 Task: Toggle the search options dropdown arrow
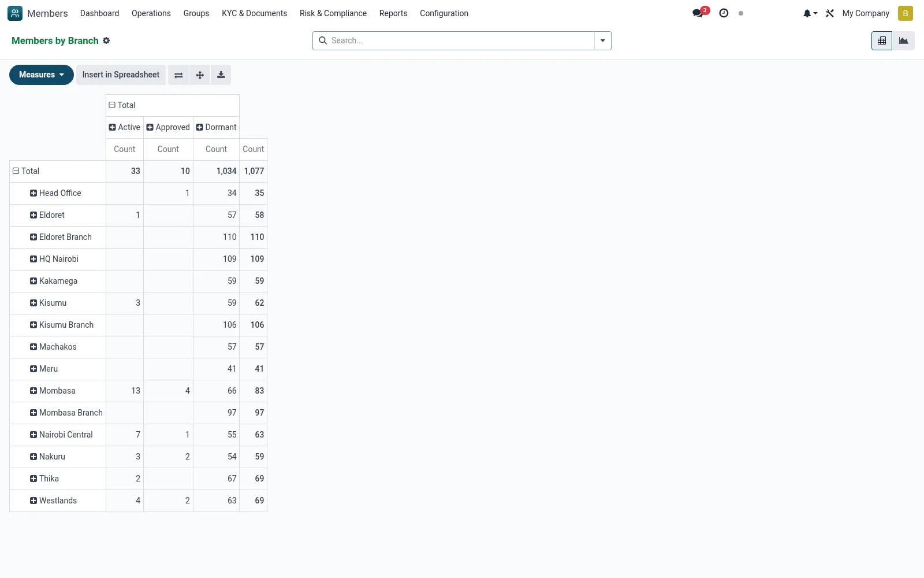click(x=603, y=40)
